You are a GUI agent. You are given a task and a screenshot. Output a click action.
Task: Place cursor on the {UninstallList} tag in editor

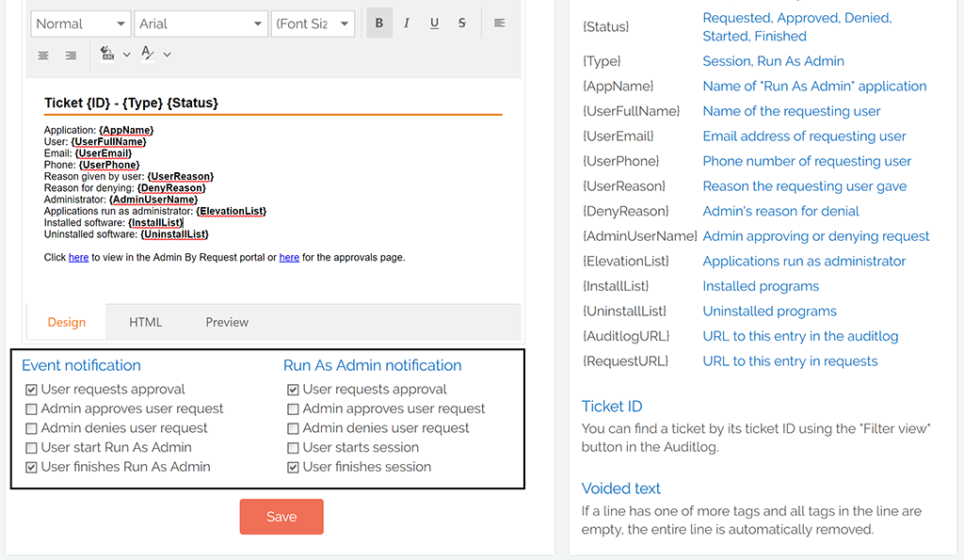tap(174, 234)
